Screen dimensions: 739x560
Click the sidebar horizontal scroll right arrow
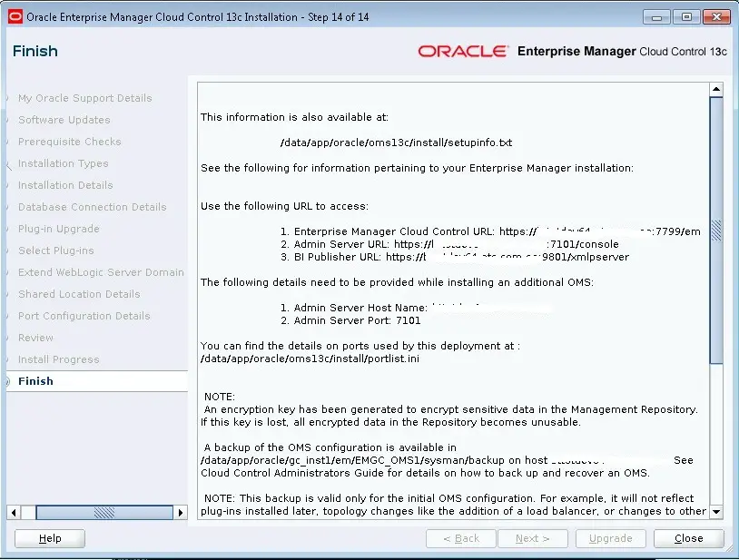181,513
